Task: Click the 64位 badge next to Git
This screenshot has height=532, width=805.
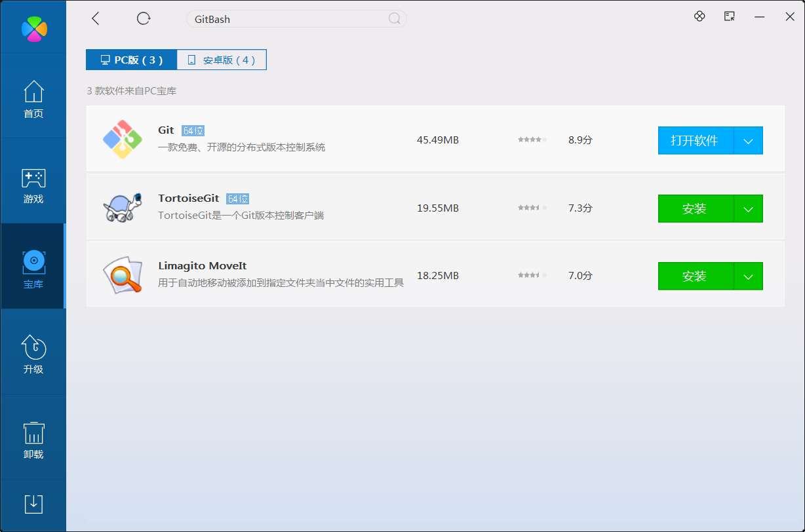Action: click(193, 130)
